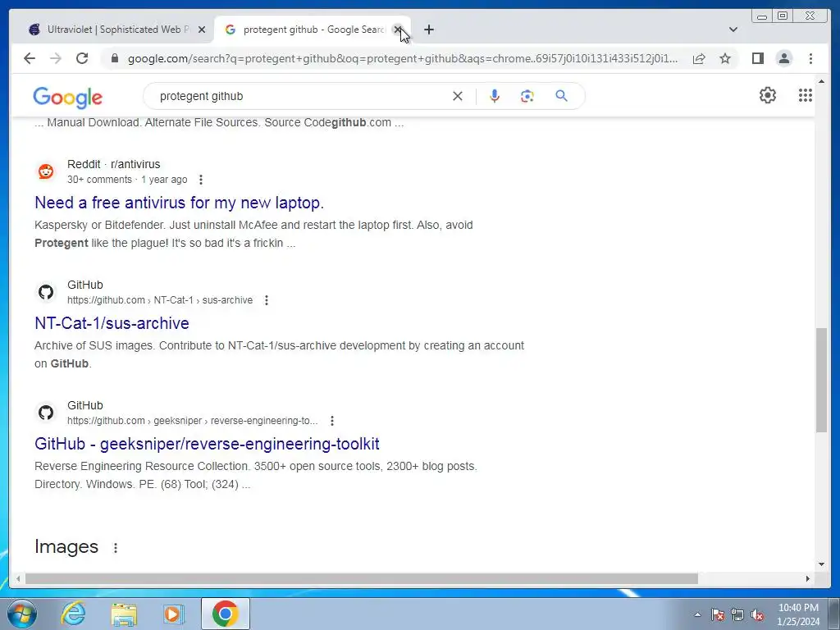Launch Windows Media Player from the taskbar
The width and height of the screenshot is (840, 630).
coord(174,614)
